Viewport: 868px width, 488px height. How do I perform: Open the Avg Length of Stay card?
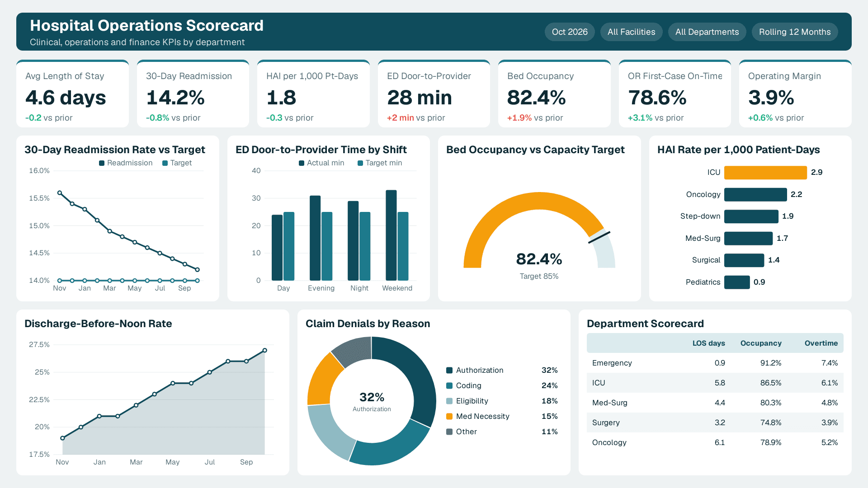coord(72,94)
